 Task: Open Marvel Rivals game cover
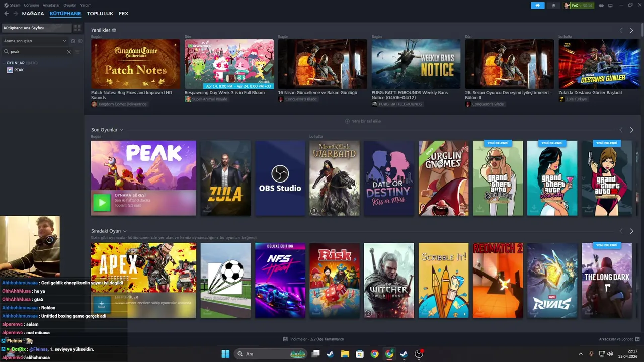[x=552, y=281]
